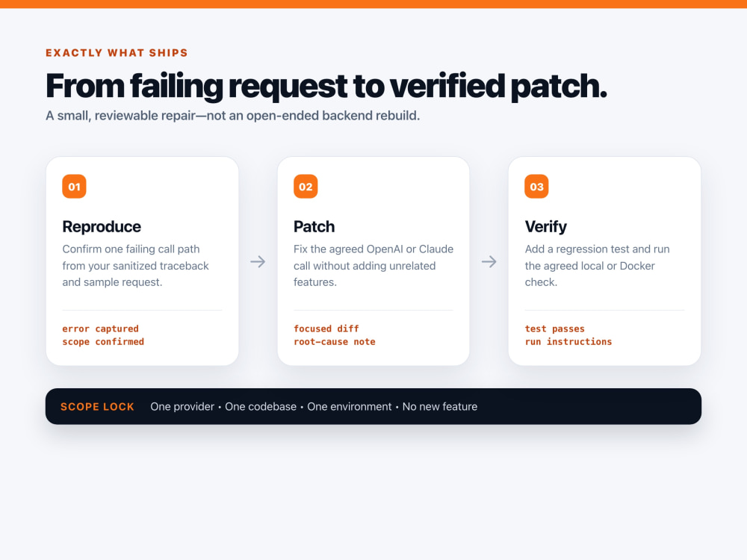
Task: Click the orange 03 step badge
Action: (x=536, y=186)
